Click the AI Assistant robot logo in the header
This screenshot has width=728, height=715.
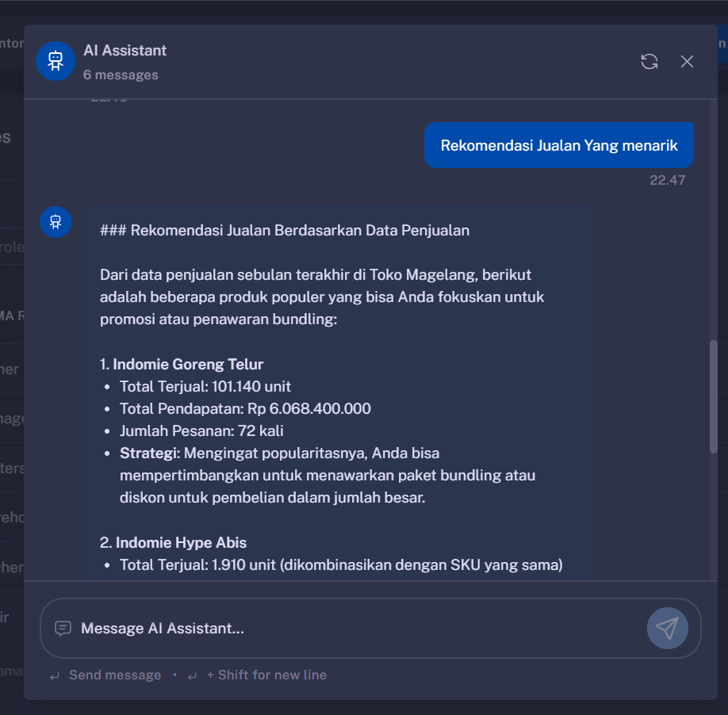[55, 61]
